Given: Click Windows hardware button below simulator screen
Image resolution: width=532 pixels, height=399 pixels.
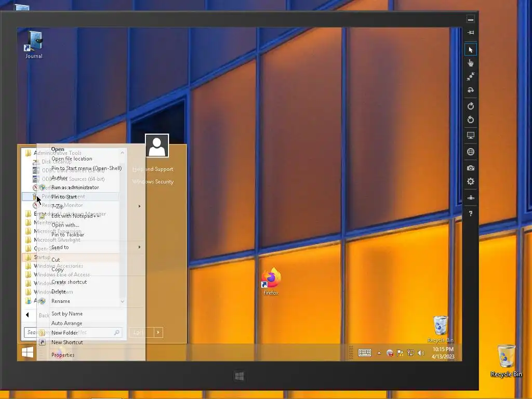Looking at the screenshot, I should tap(239, 376).
